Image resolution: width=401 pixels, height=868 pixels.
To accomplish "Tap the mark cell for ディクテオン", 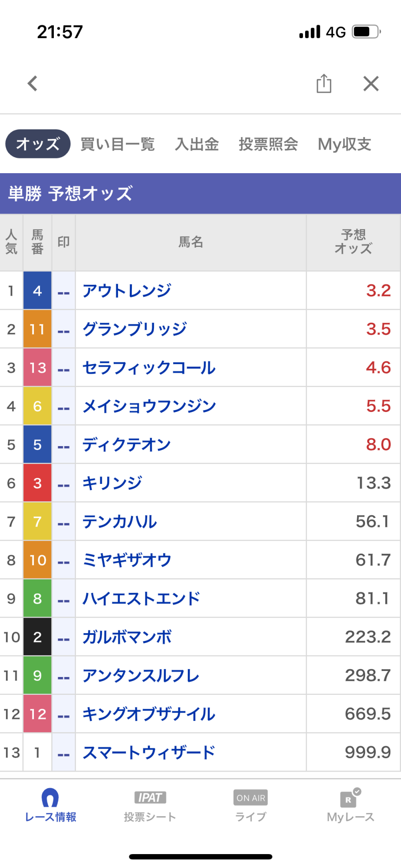I will (x=64, y=445).
